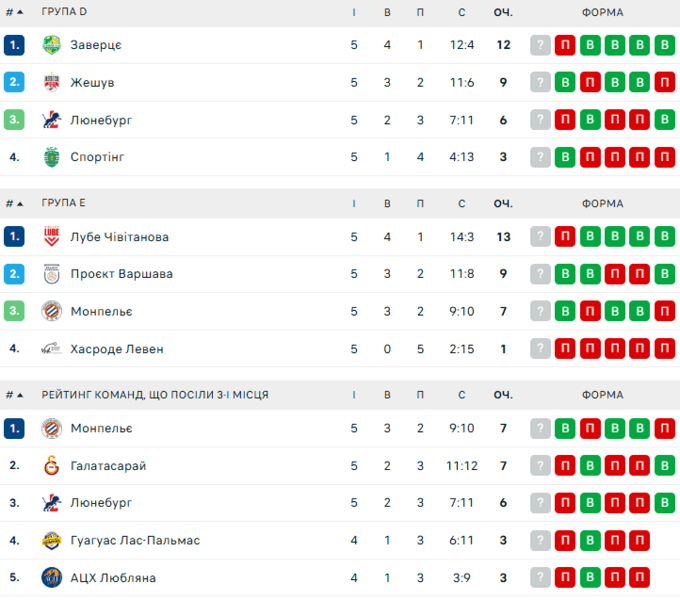Sort Група E by С sets column
Image resolution: width=680 pixels, height=600 pixels.
(x=462, y=203)
